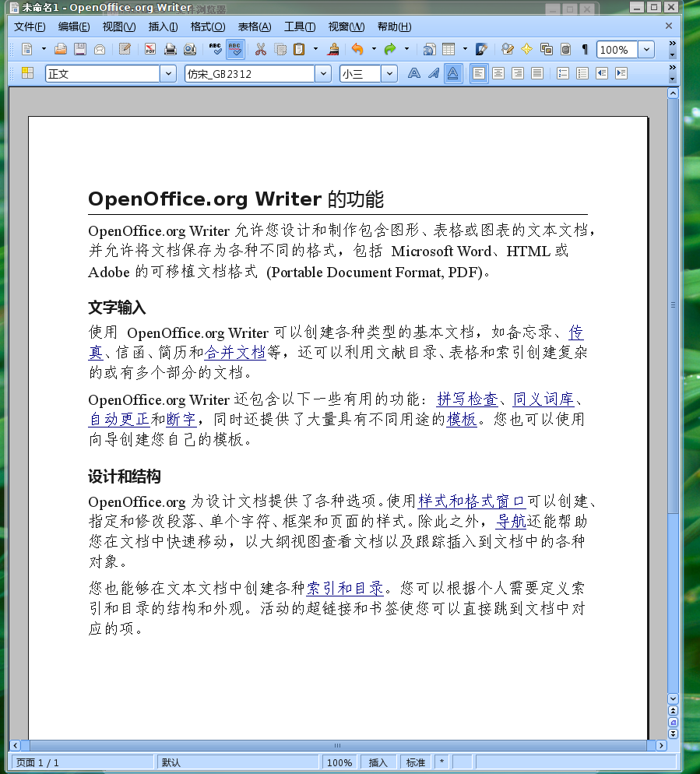Follow the 拼写检查 hyperlink
This screenshot has width=700, height=774.
pos(467,399)
